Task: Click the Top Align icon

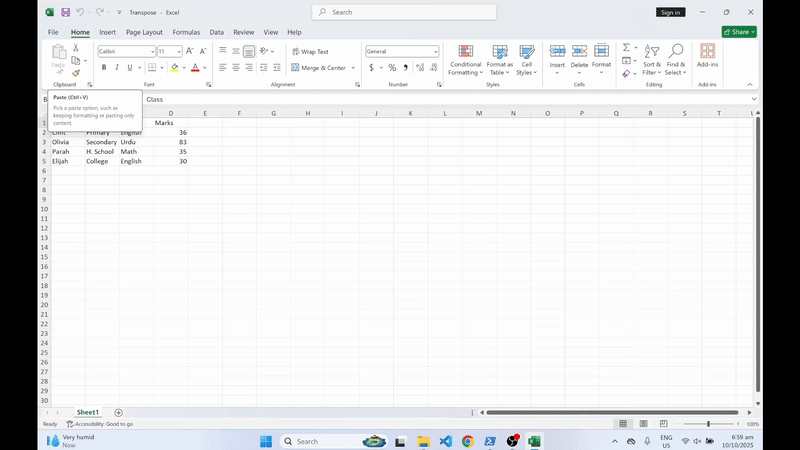Action: 223,51
